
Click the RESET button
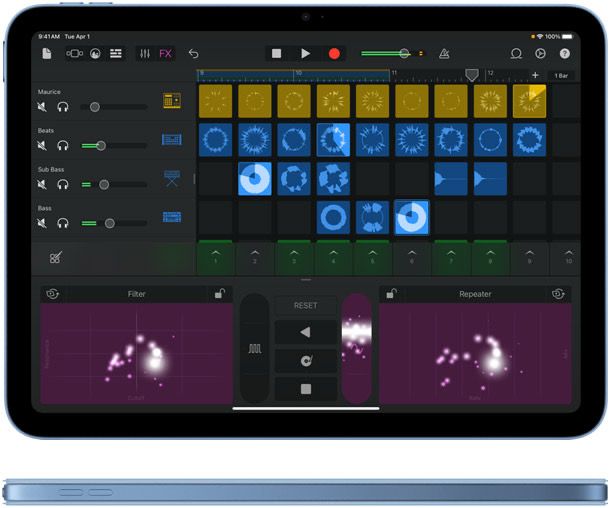(x=306, y=305)
